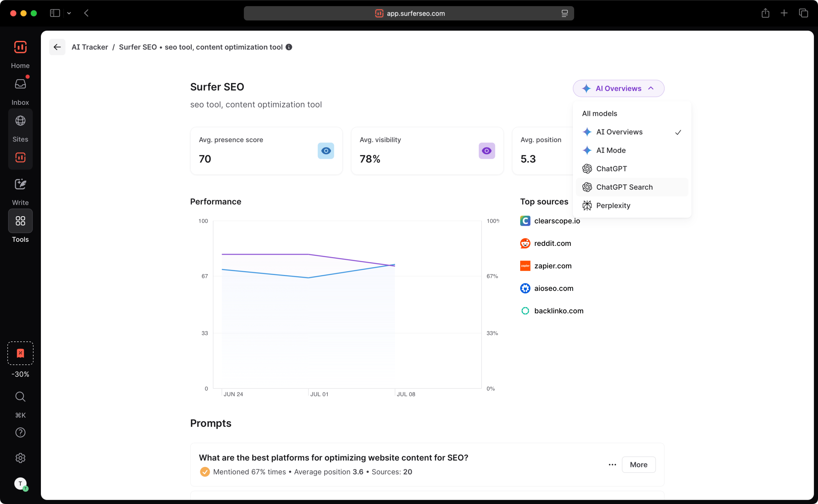The image size is (818, 504).
Task: Open the reddit.com top source link
Action: pos(552,243)
